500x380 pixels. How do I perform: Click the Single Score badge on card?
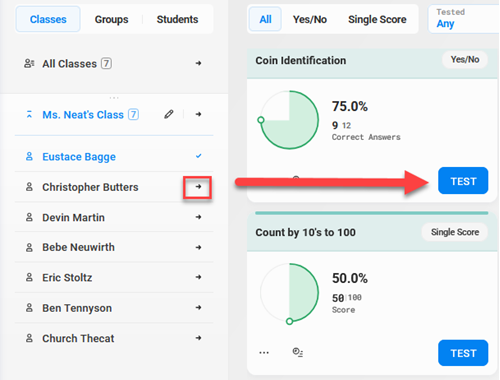point(455,232)
